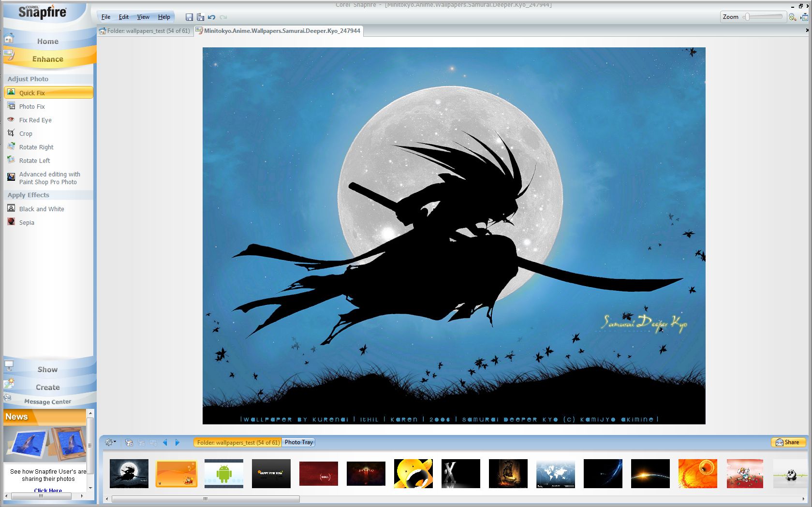Select the red Dell thumbnail
812x507 pixels.
tap(319, 473)
